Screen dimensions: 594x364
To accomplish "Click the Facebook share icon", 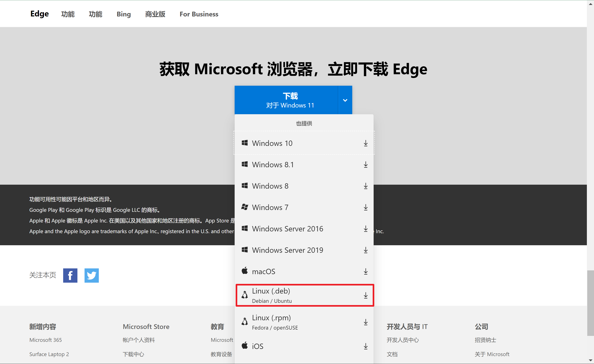I will click(70, 275).
